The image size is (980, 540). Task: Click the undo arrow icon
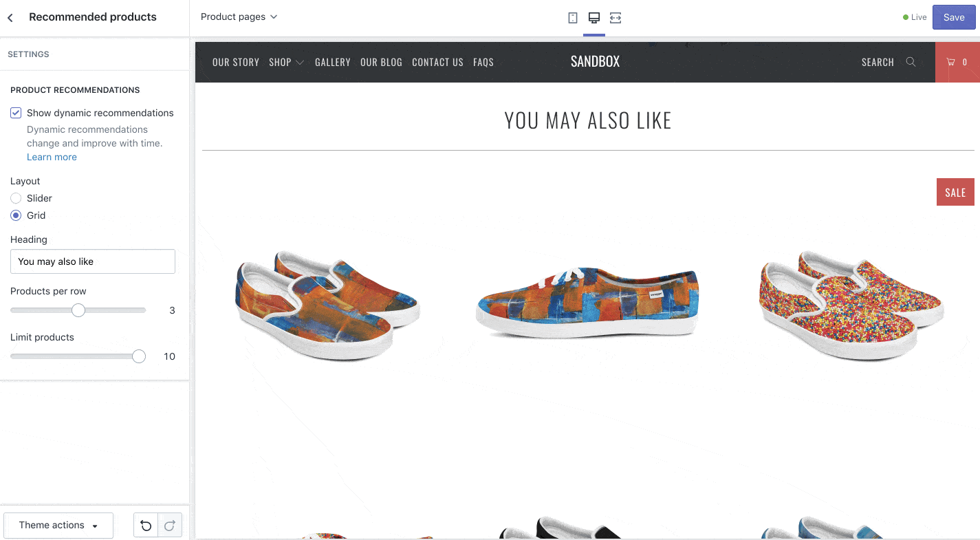(x=146, y=526)
